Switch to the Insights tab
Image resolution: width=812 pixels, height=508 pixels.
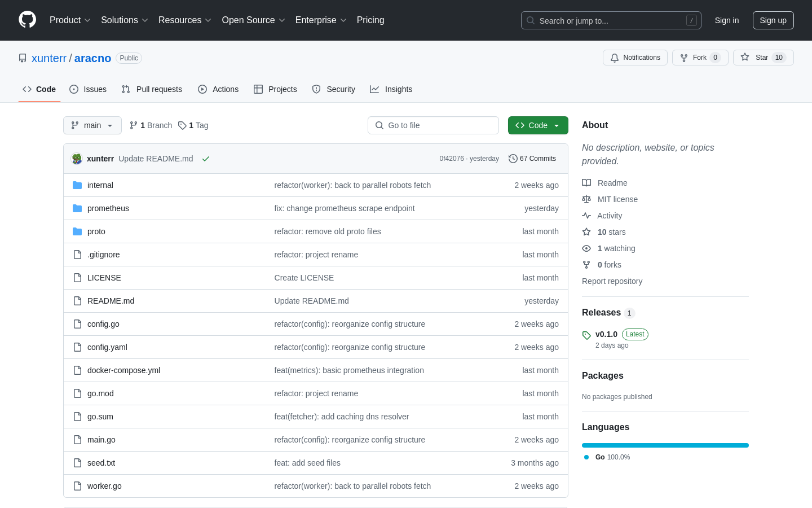pos(391,89)
